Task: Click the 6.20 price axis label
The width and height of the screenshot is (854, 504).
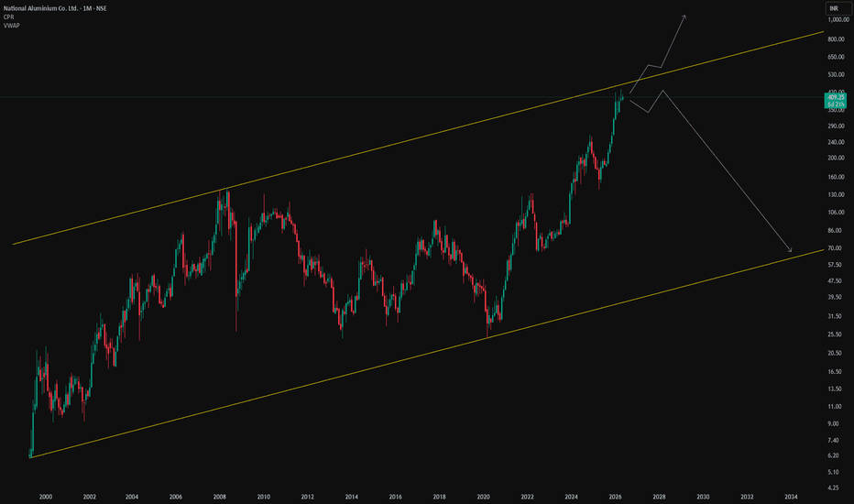Action: tap(833, 455)
